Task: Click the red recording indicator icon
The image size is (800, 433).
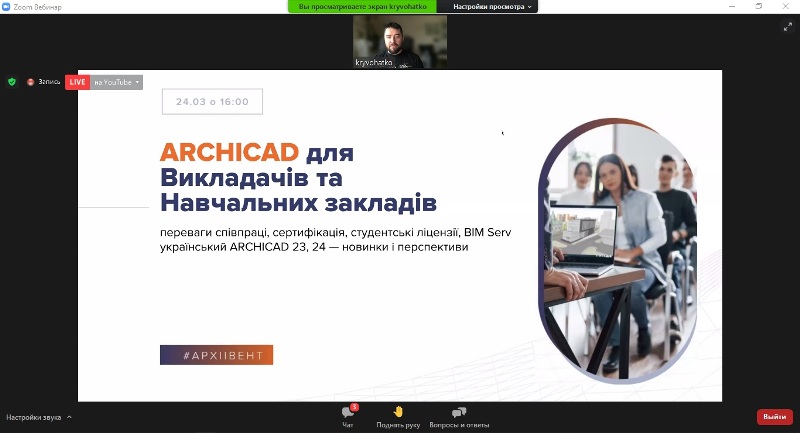Action: (30, 82)
